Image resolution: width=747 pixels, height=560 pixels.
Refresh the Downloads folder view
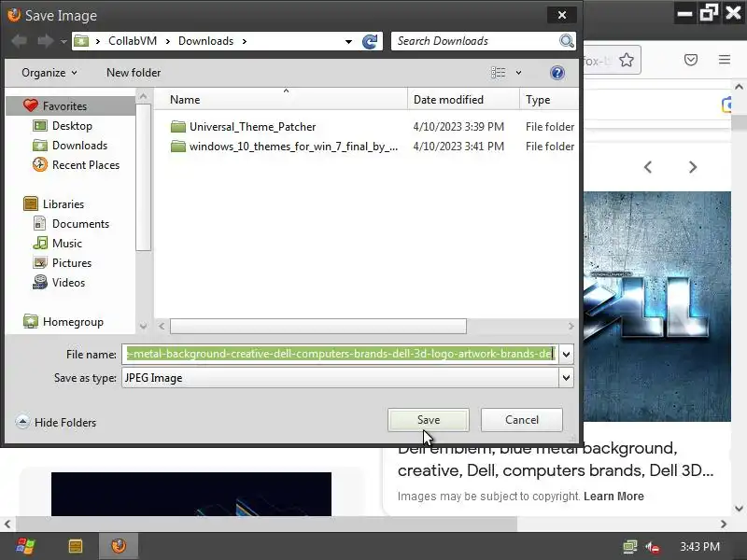(370, 41)
